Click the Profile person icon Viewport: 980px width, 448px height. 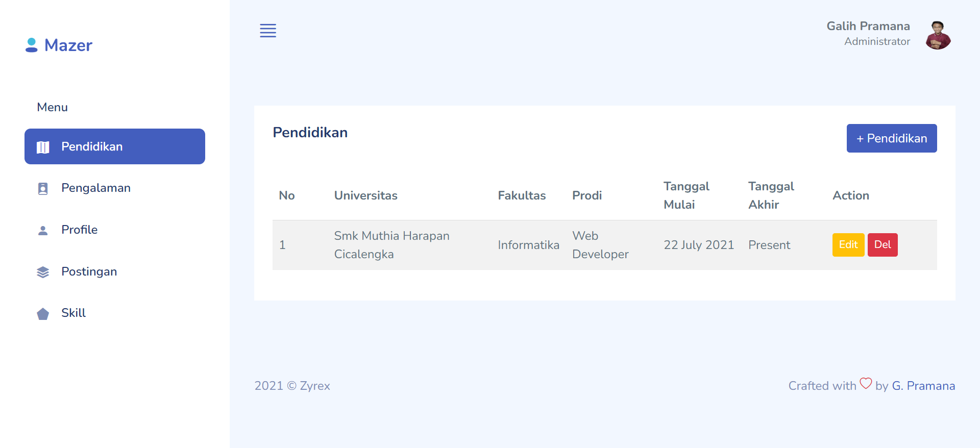click(43, 231)
